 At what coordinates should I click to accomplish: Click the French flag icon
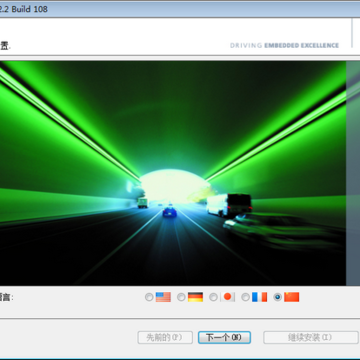(x=259, y=297)
